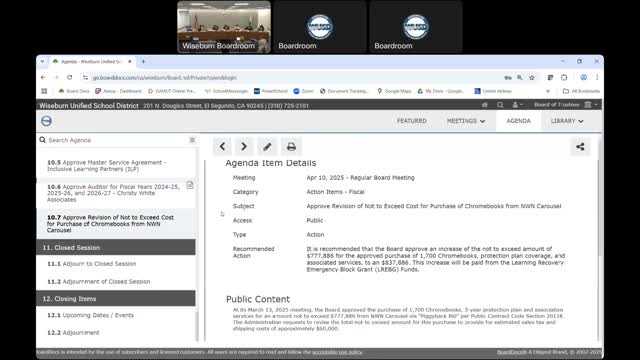Viewport: 640px width, 360px height.
Task: Toggle the agenda list menu icon
Action: coord(192,140)
